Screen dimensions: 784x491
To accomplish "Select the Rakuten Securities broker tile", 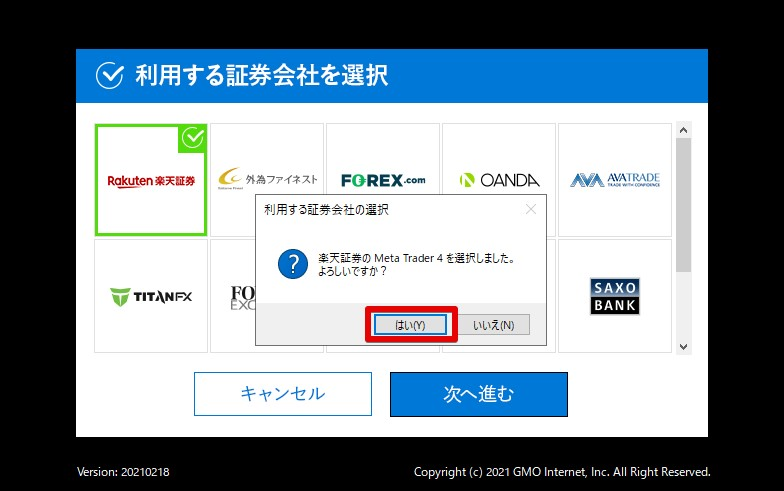I will coord(150,180).
